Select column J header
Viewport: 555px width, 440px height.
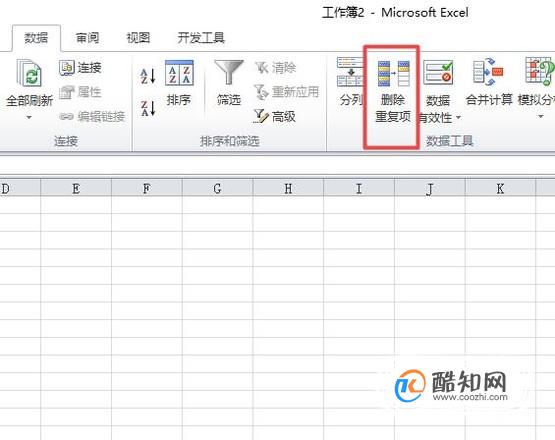coord(430,188)
